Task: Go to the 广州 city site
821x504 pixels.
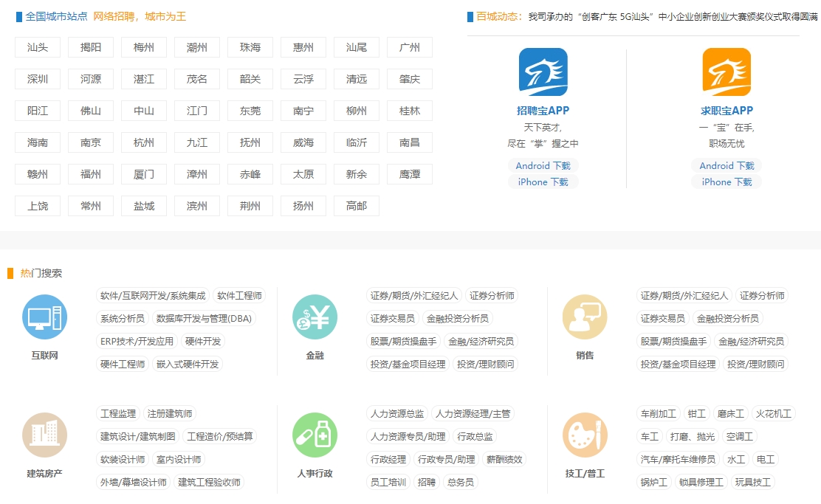Action: click(410, 47)
